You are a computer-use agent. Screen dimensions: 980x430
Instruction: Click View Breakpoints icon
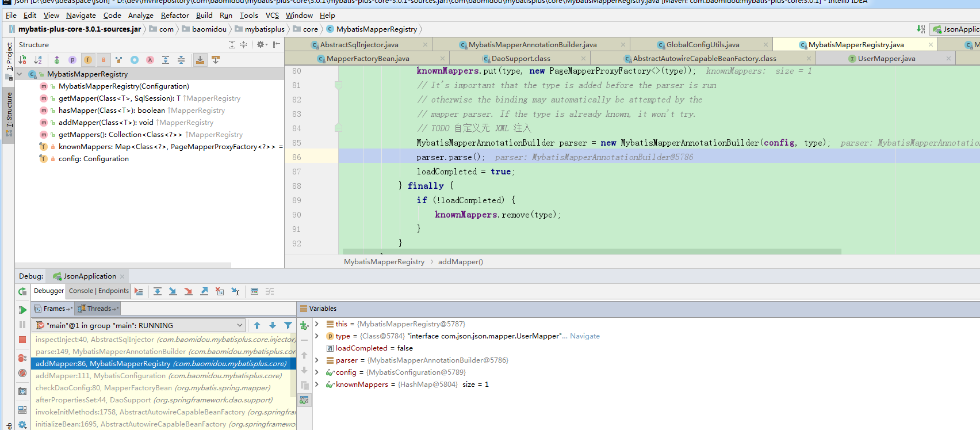[22, 358]
